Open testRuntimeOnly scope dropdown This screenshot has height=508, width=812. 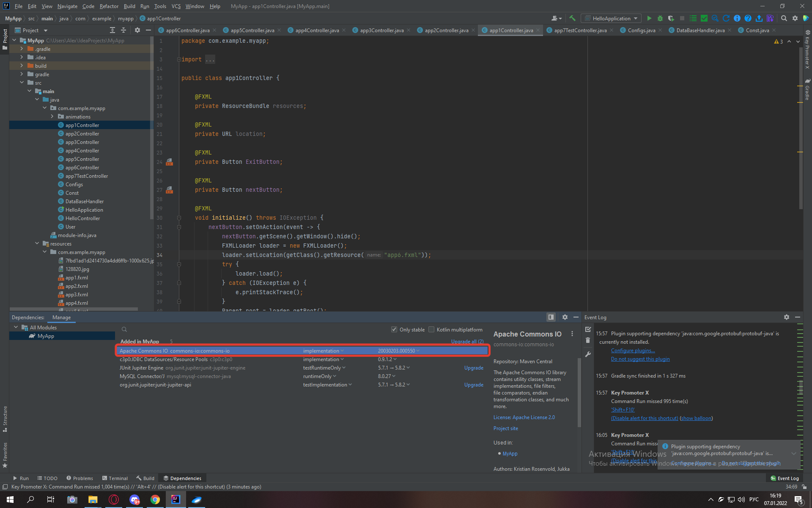(x=324, y=368)
